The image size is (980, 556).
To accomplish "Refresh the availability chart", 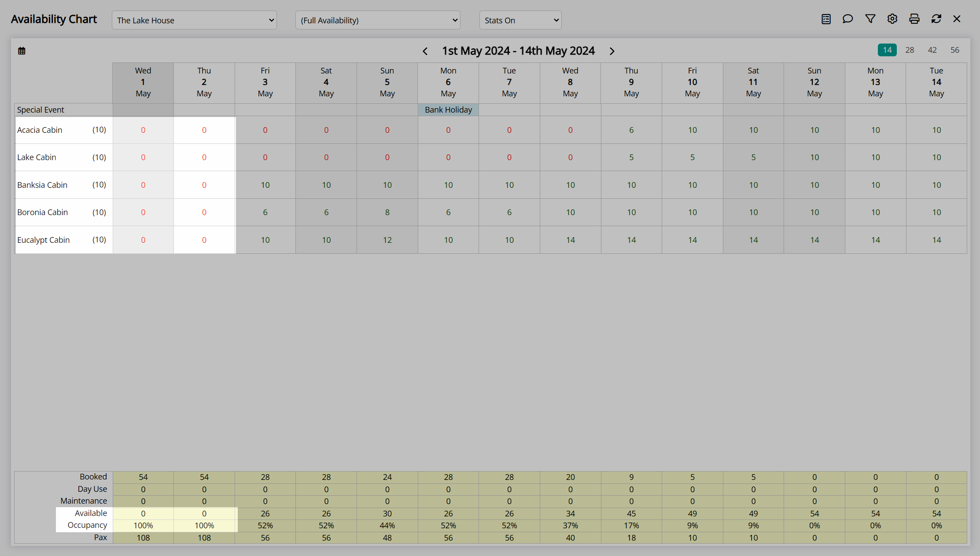I will point(936,19).
